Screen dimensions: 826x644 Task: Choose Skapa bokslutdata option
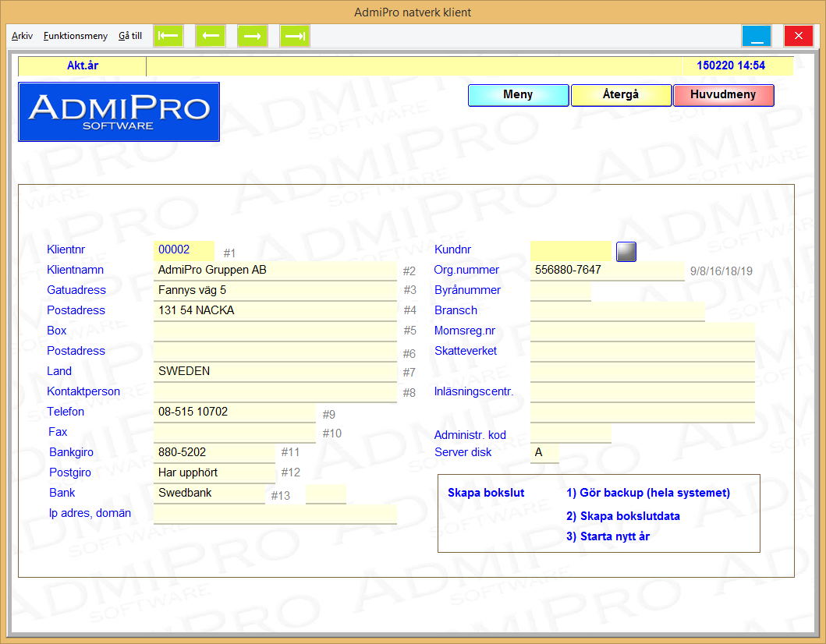point(622,516)
